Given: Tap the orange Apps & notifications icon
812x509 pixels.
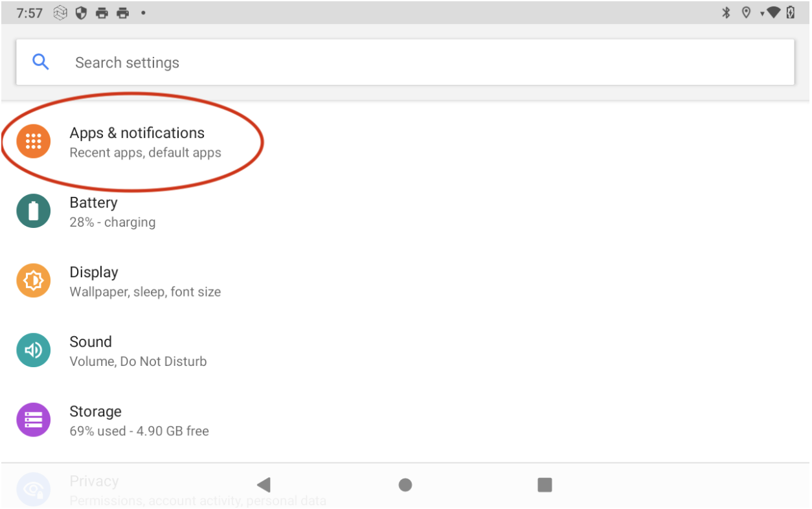Looking at the screenshot, I should (33, 142).
